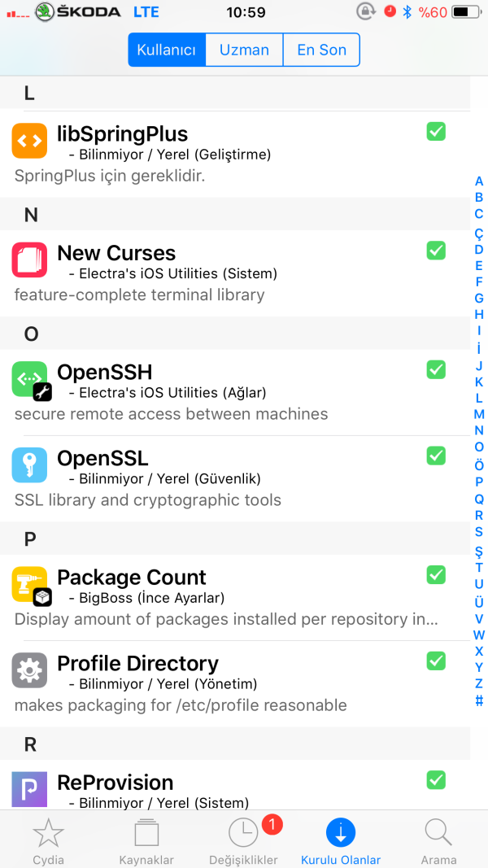The image size is (488, 868).
Task: Open Arama search tab
Action: coord(438,840)
